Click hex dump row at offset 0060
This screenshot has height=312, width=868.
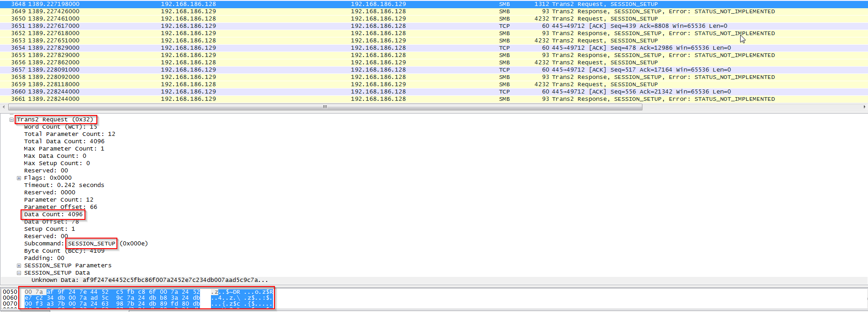[138, 298]
